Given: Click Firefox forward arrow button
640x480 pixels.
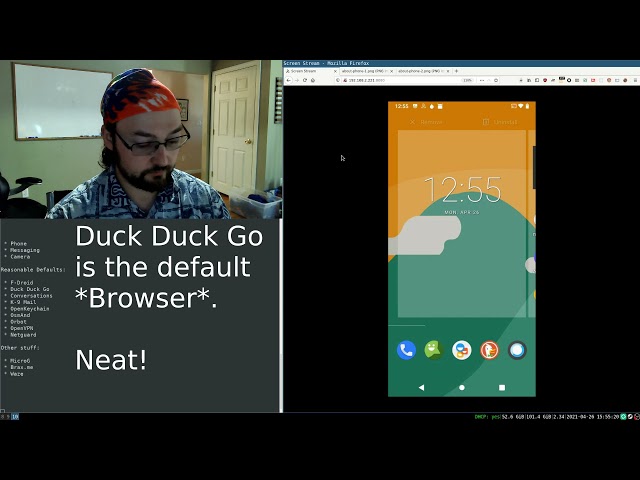Looking at the screenshot, I should tap(297, 80).
